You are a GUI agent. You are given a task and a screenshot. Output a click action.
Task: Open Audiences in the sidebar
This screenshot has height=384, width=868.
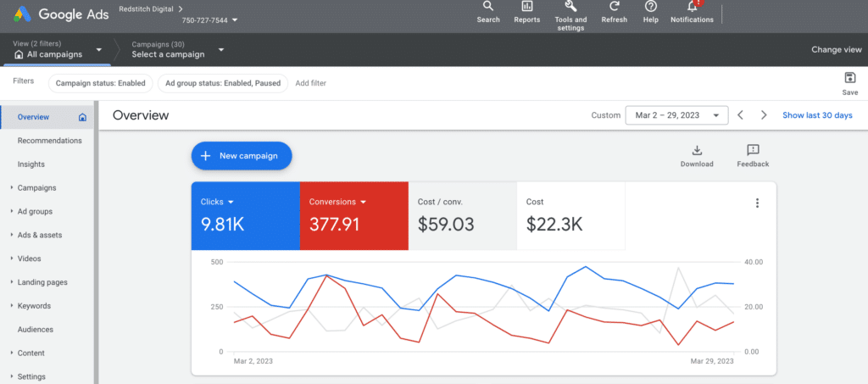point(36,329)
